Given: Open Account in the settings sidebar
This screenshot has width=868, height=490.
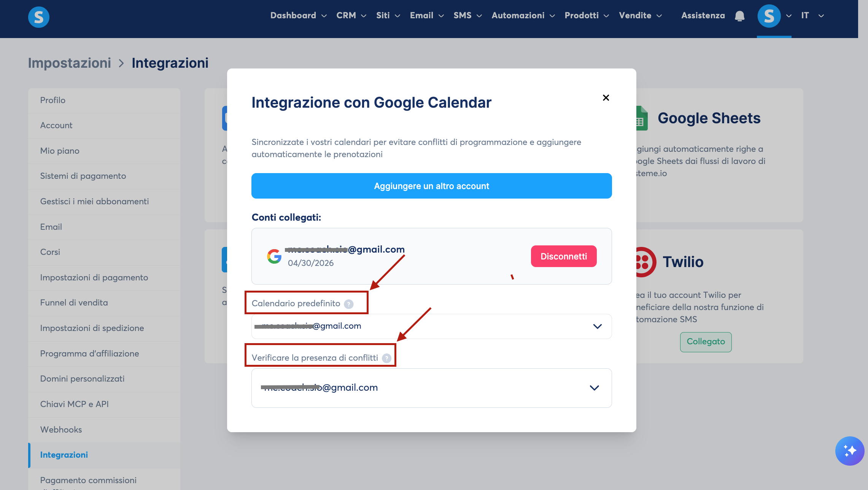Looking at the screenshot, I should coord(104,126).
